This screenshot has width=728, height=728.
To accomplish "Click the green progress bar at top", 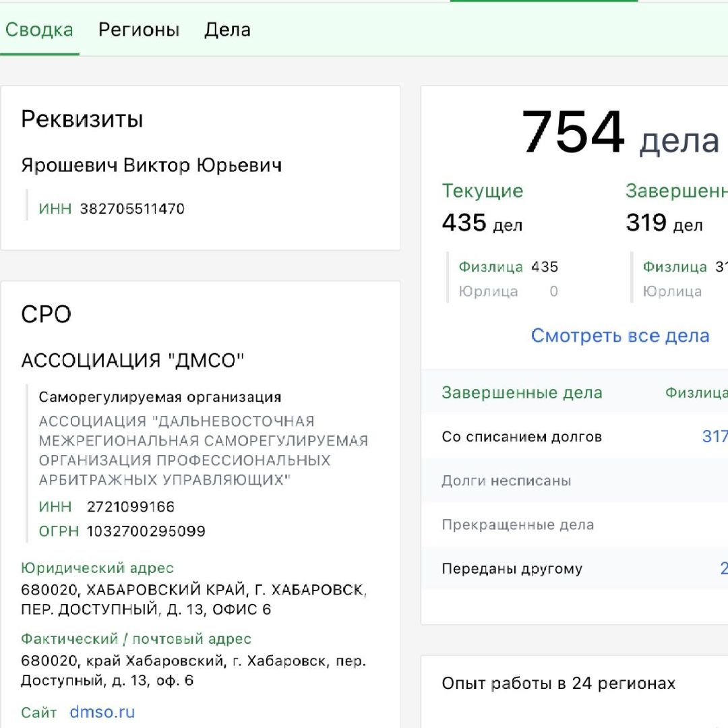I will tap(543, 3).
